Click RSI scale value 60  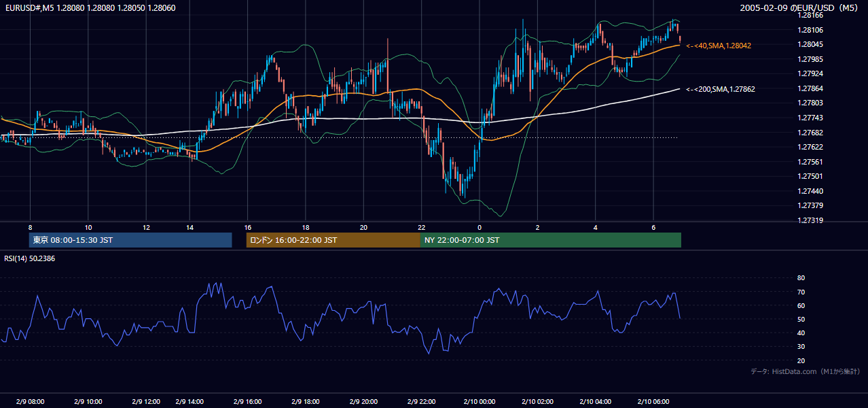[801, 305]
